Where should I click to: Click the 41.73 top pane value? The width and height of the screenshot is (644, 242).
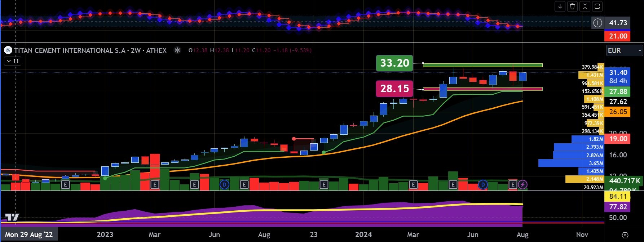point(618,23)
